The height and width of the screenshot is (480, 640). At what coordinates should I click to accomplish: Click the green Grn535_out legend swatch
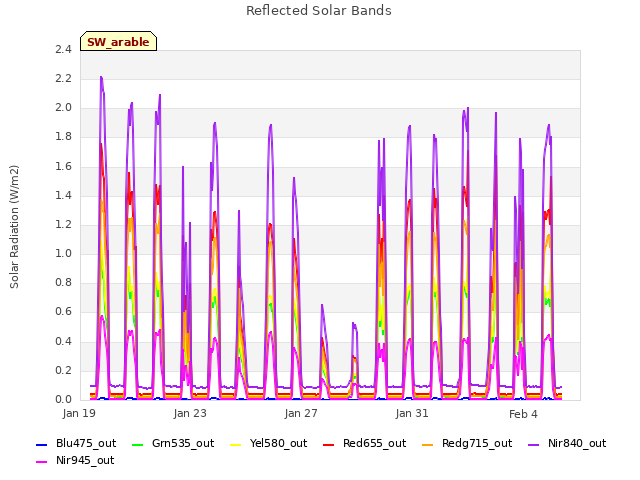click(138, 444)
